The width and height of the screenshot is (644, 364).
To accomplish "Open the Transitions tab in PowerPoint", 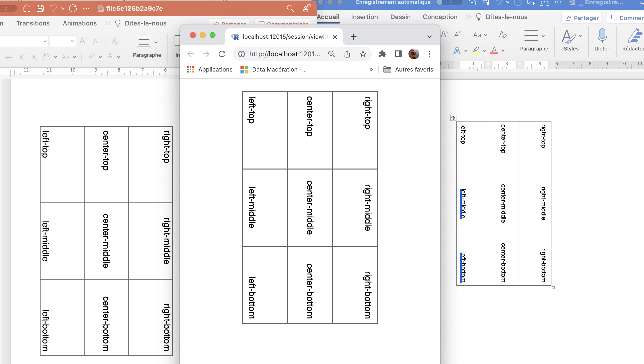I will 33,23.
